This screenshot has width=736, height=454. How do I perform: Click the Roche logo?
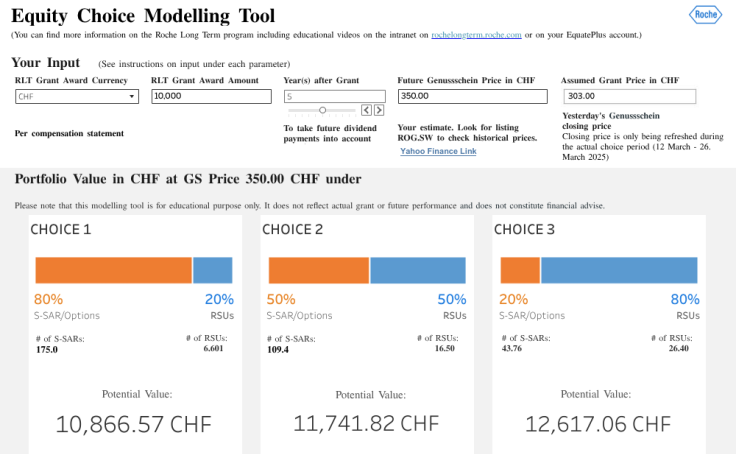[704, 14]
